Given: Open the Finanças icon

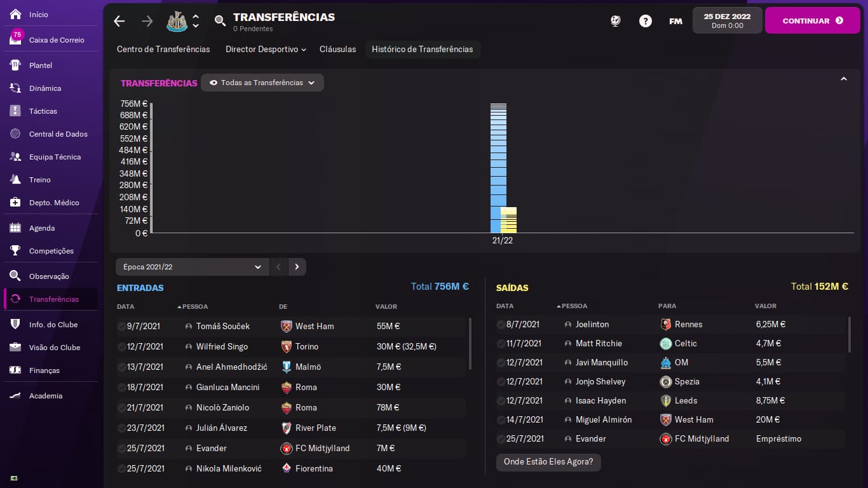Looking at the screenshot, I should point(16,370).
